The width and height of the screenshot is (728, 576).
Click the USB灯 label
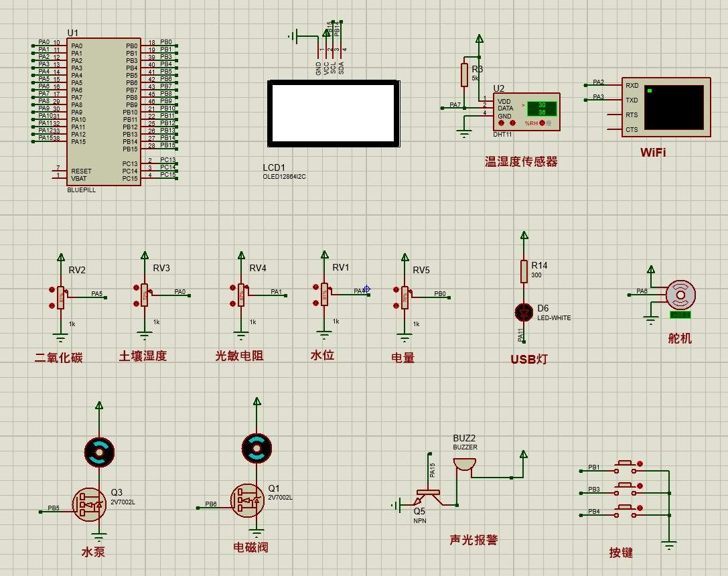click(529, 359)
